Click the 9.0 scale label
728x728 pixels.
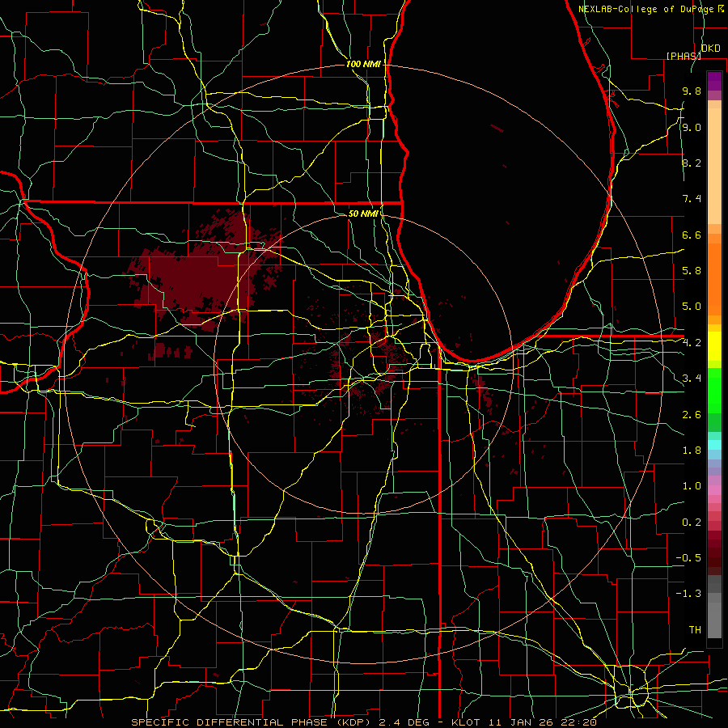tap(692, 127)
